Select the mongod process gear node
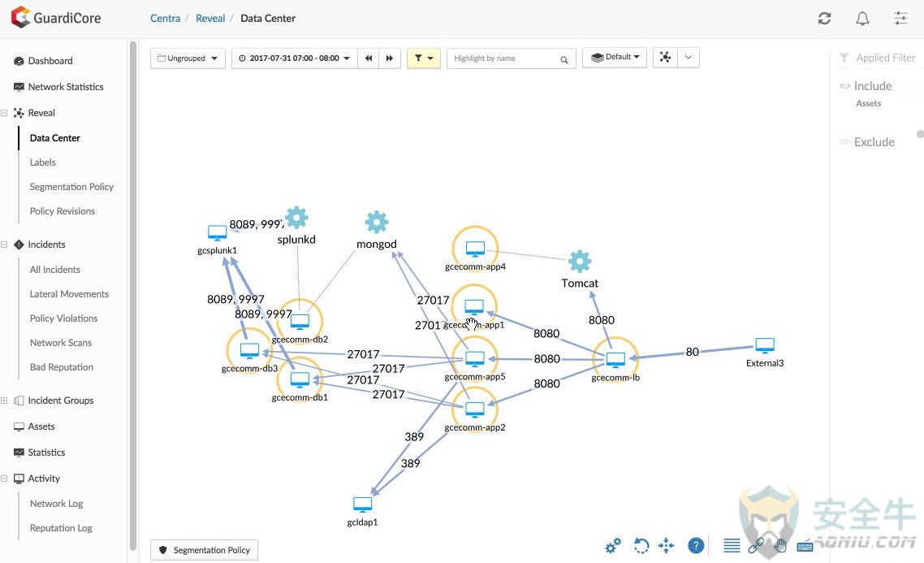 (377, 223)
